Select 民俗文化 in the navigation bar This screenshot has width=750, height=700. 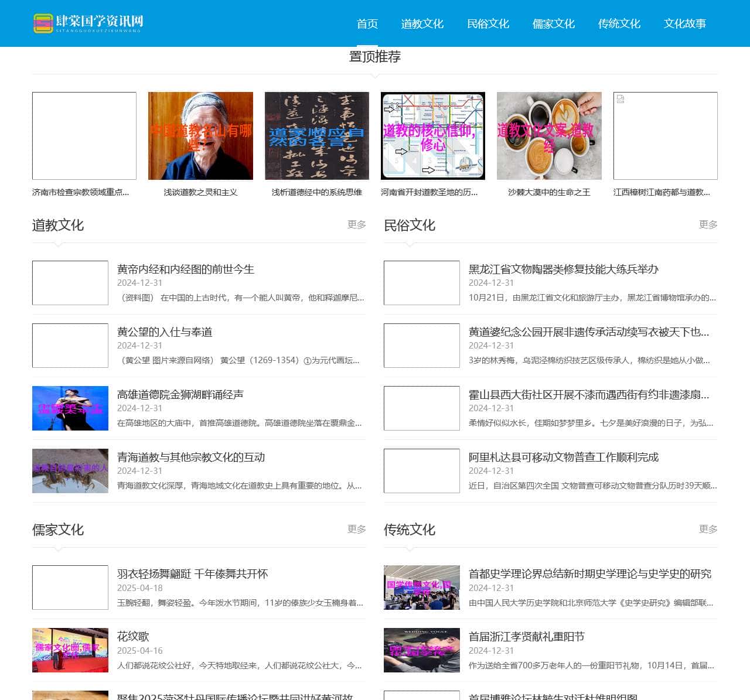[x=487, y=24]
